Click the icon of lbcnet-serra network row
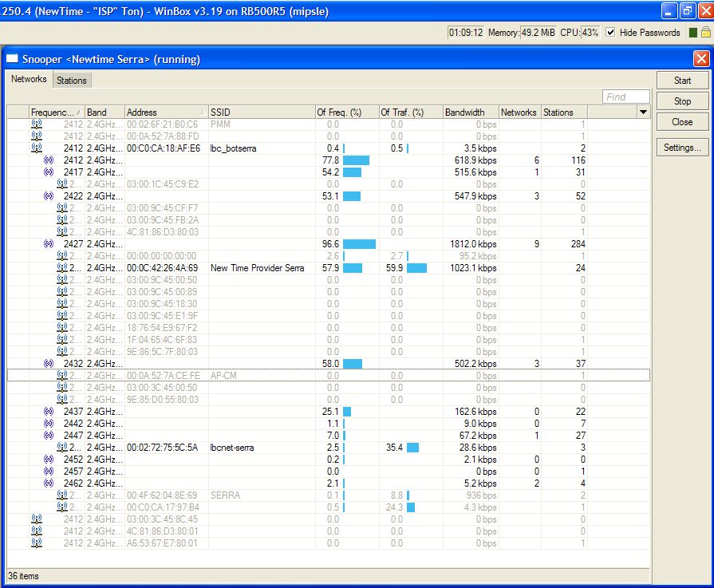This screenshot has width=714, height=588. click(x=62, y=447)
